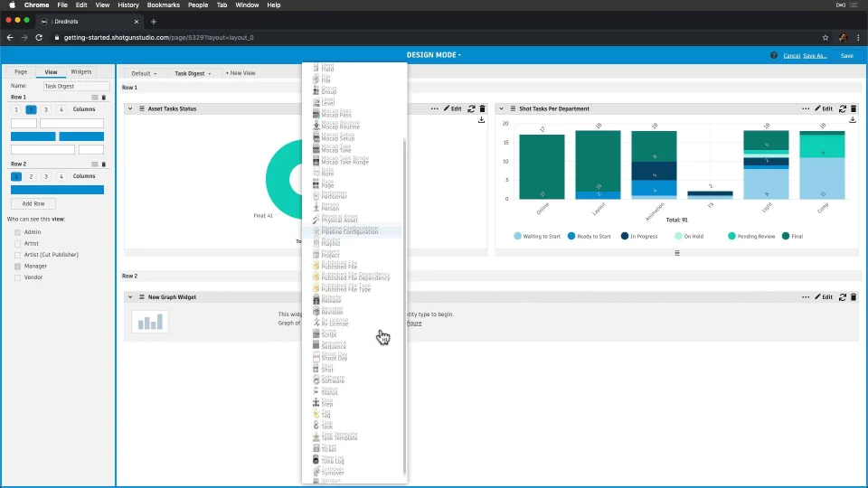Reload the page in Chrome
Image resolution: width=868 pixels, height=488 pixels.
click(x=39, y=38)
